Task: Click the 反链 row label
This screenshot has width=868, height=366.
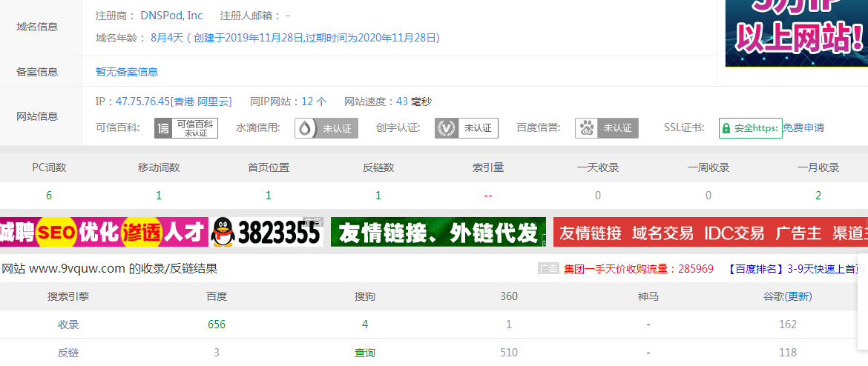Action: point(68,352)
